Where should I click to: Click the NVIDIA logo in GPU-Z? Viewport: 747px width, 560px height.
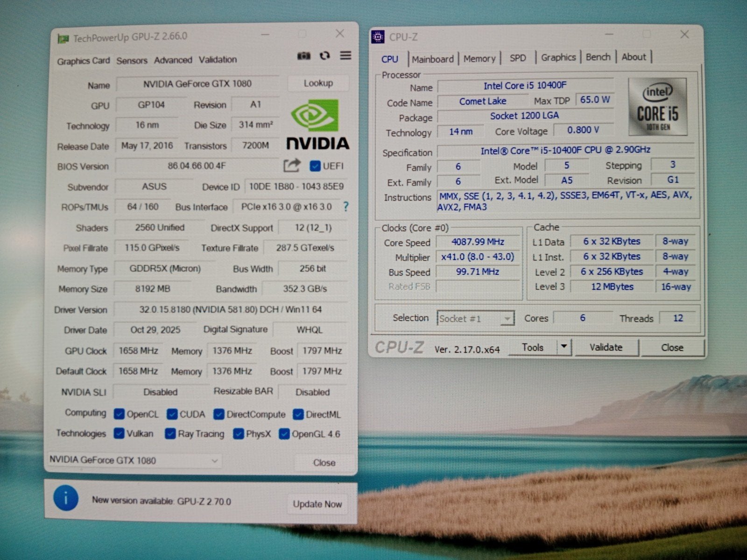tap(317, 125)
